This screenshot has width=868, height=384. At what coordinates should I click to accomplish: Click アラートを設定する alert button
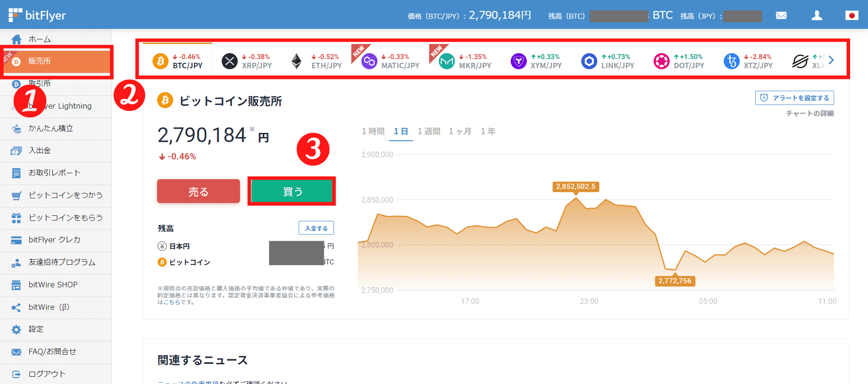794,98
